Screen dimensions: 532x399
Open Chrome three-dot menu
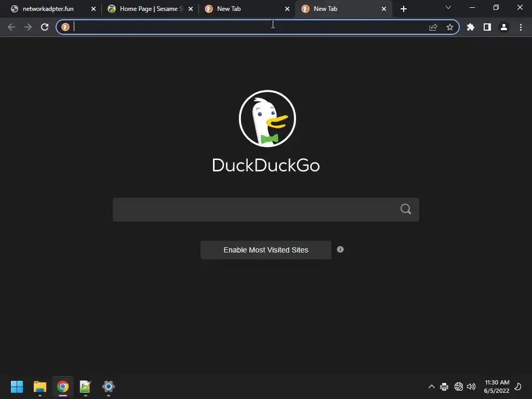(521, 27)
